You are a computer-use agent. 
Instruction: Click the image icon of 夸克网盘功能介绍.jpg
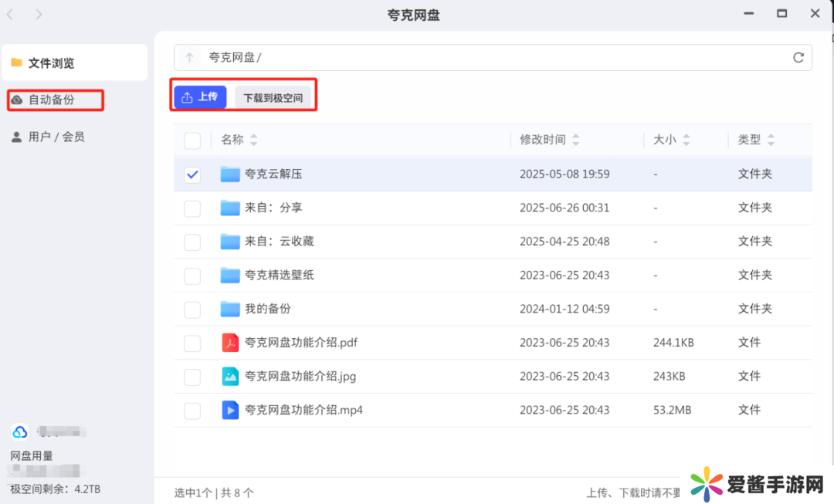click(230, 377)
